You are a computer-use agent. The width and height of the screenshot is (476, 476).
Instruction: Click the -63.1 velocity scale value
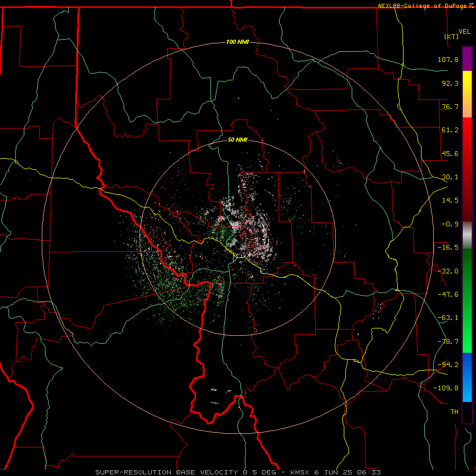click(448, 318)
